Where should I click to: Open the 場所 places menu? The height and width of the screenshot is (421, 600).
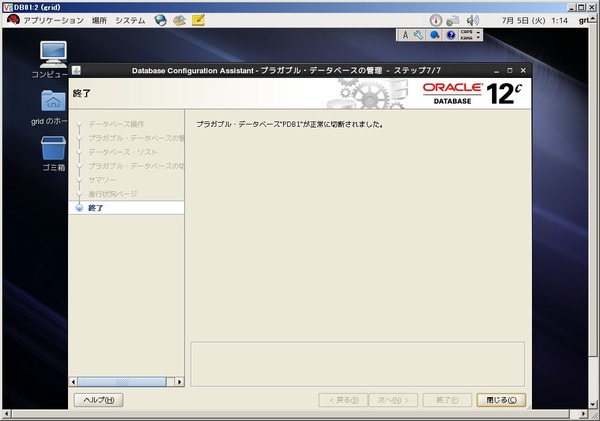coord(99,20)
